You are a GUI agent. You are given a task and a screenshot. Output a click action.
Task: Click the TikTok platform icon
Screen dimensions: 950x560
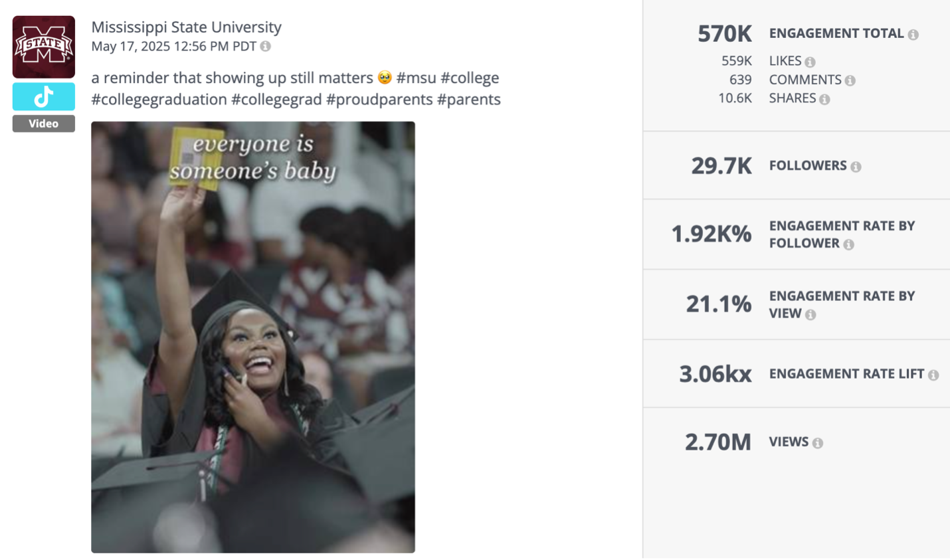(43, 96)
